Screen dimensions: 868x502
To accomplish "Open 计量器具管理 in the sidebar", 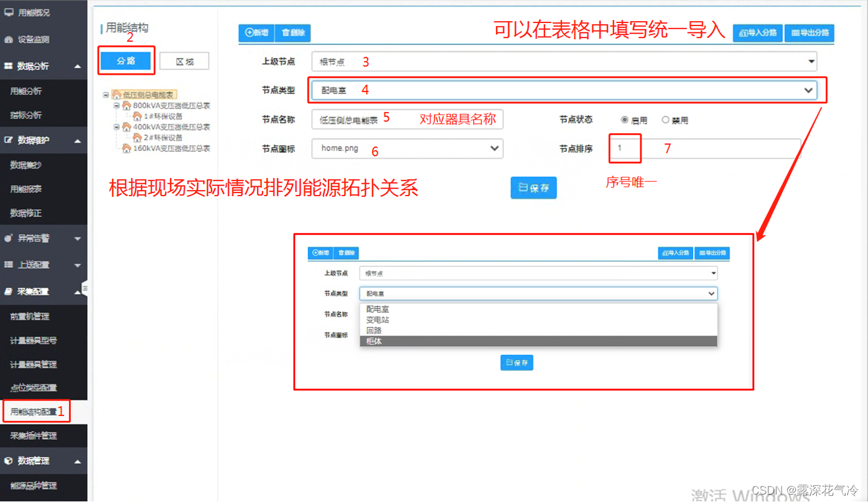I will [x=34, y=364].
